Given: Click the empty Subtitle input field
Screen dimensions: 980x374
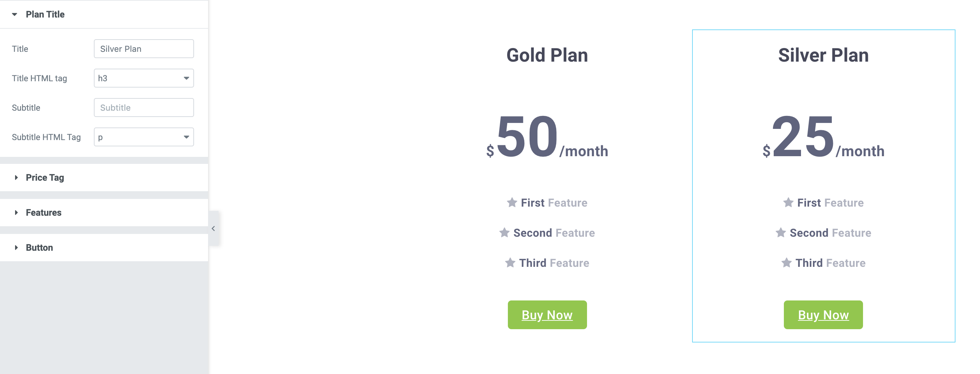Looking at the screenshot, I should click(x=143, y=108).
